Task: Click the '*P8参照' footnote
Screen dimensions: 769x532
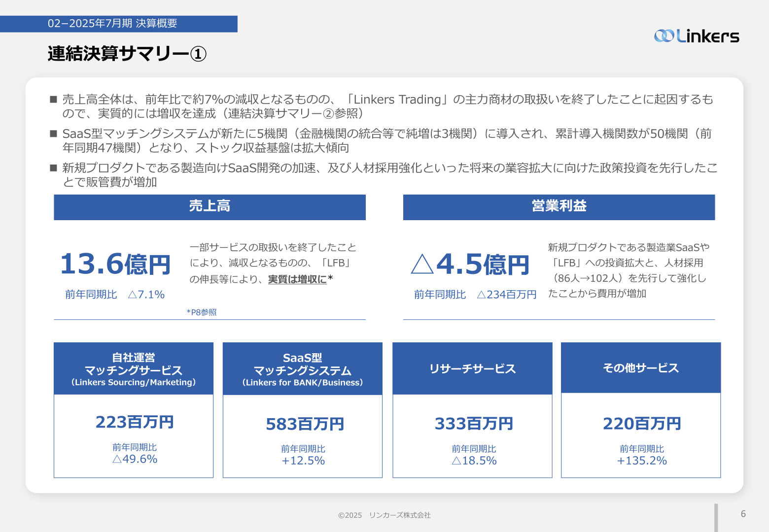Action: [x=202, y=312]
